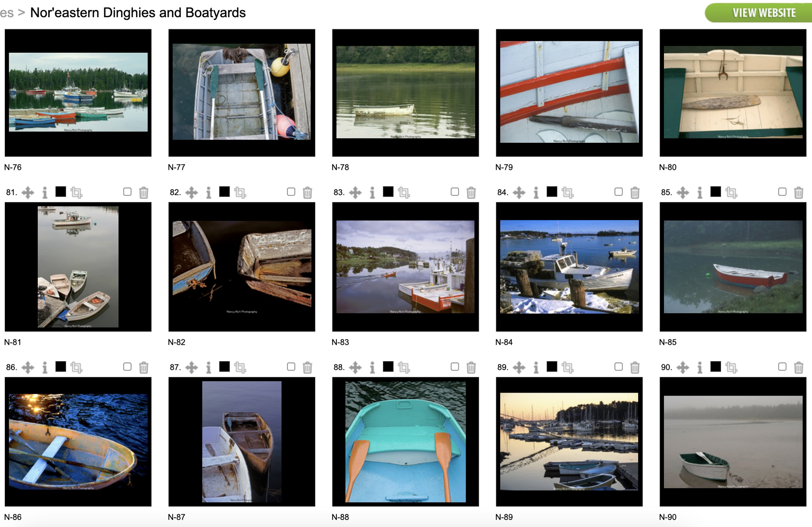Click black background swatch for image 84
The height and width of the screenshot is (527, 812).
click(552, 191)
